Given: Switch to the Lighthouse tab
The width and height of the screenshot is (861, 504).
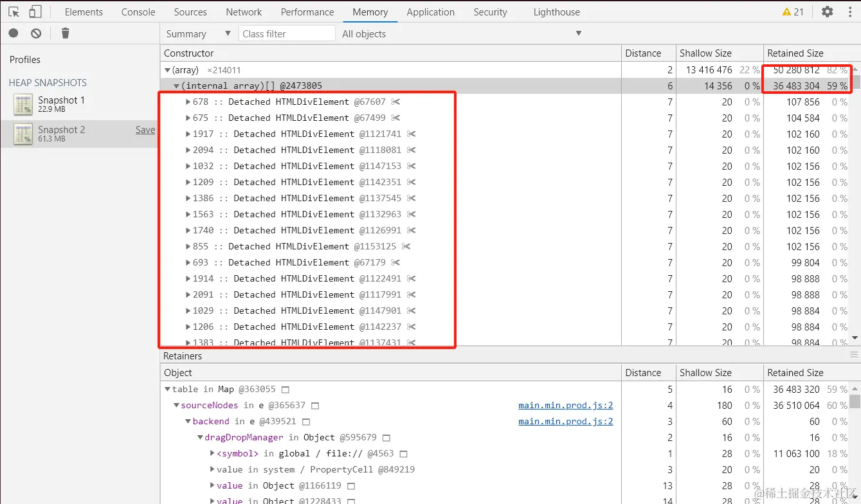Looking at the screenshot, I should [557, 12].
